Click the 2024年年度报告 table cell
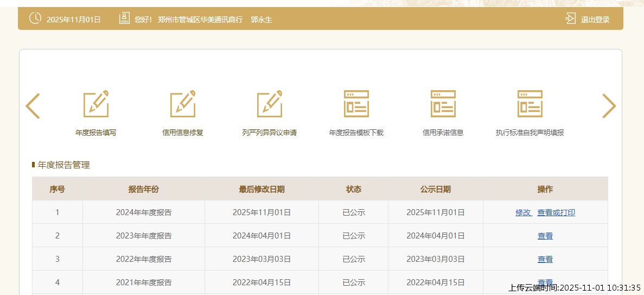The height and width of the screenshot is (295, 644). coord(144,212)
